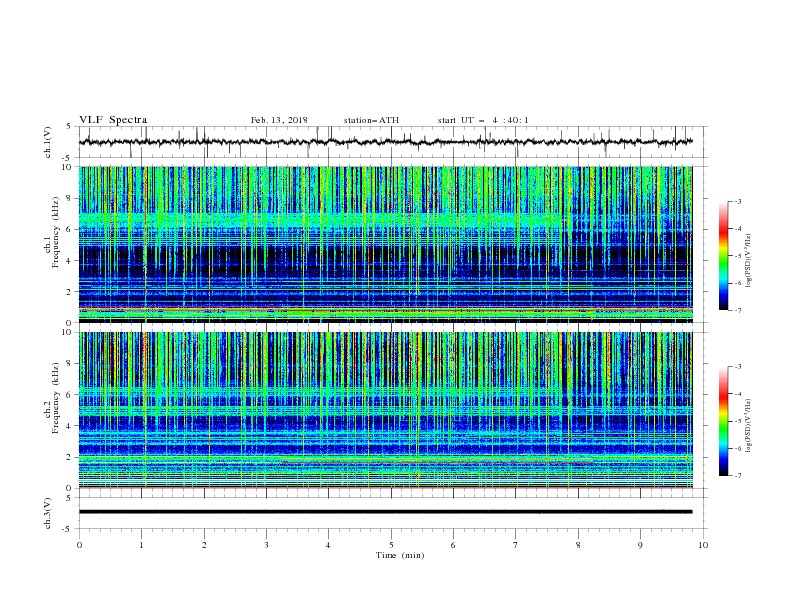792x612 pixels.
Task: Click time axis tick label "2"
Action: (x=204, y=545)
